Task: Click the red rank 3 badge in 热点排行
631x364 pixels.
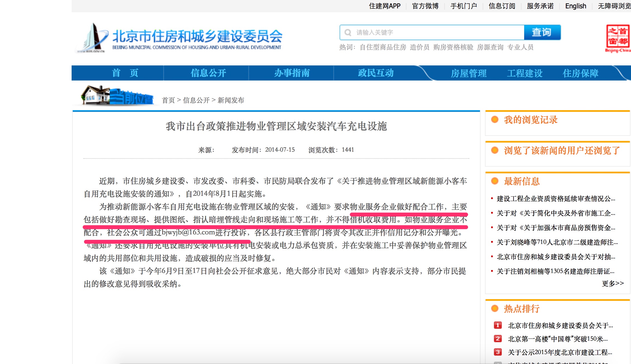Action: [497, 352]
